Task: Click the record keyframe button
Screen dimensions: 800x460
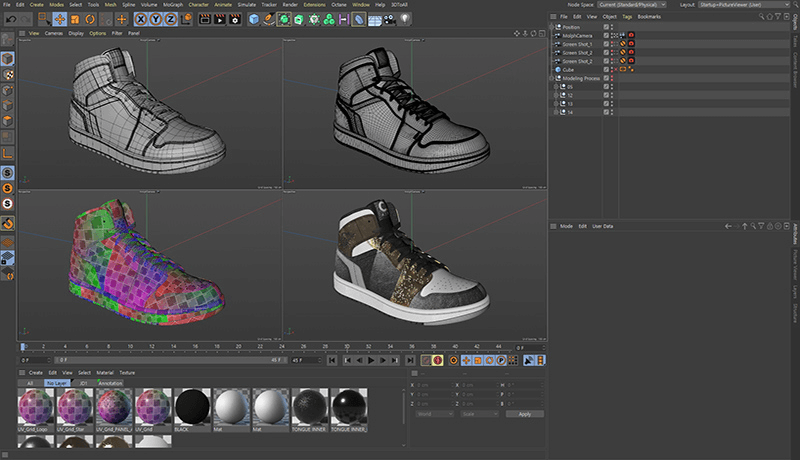Action: [426, 361]
